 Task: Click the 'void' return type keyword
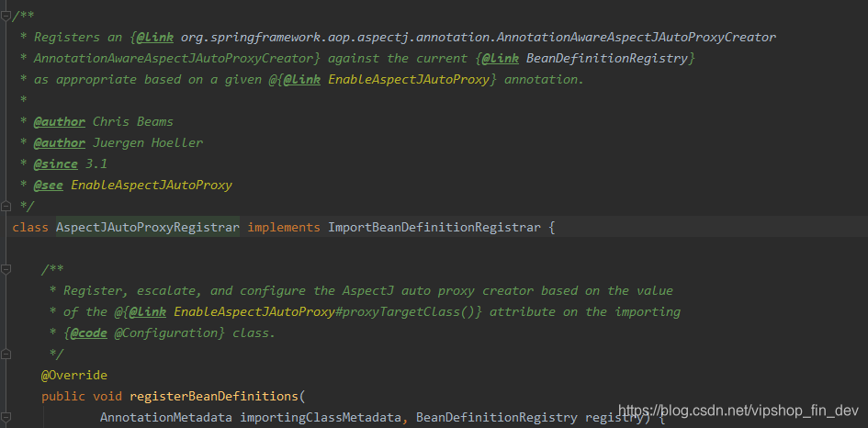point(107,397)
